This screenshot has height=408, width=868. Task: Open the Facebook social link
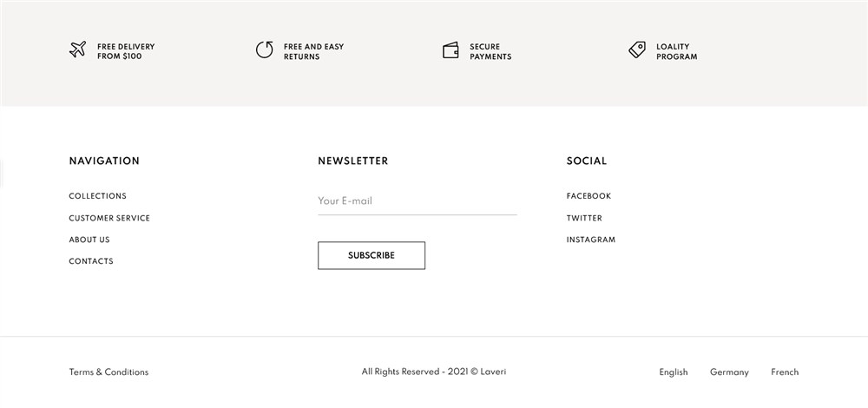(589, 196)
